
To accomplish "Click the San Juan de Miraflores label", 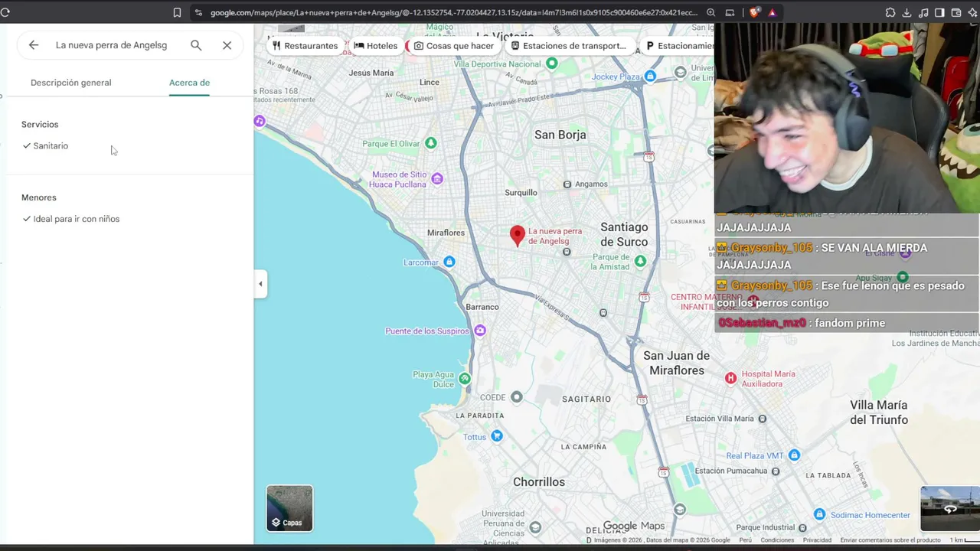I will (x=676, y=363).
